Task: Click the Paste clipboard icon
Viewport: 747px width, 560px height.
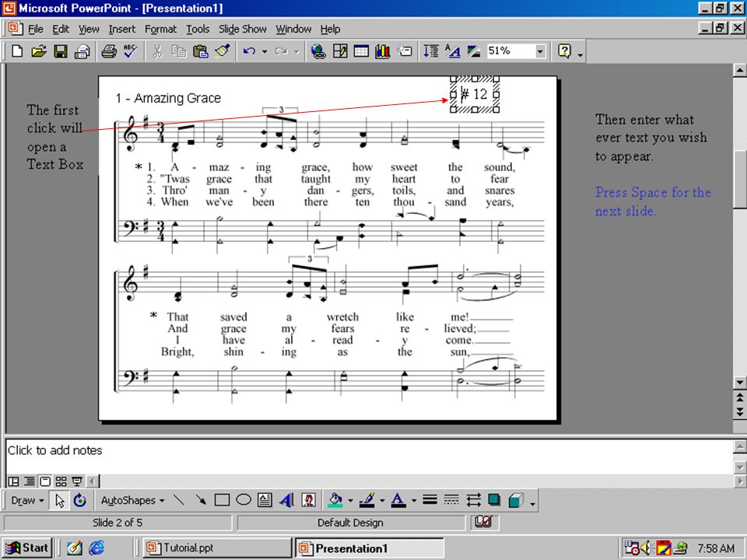Action: pos(201,51)
